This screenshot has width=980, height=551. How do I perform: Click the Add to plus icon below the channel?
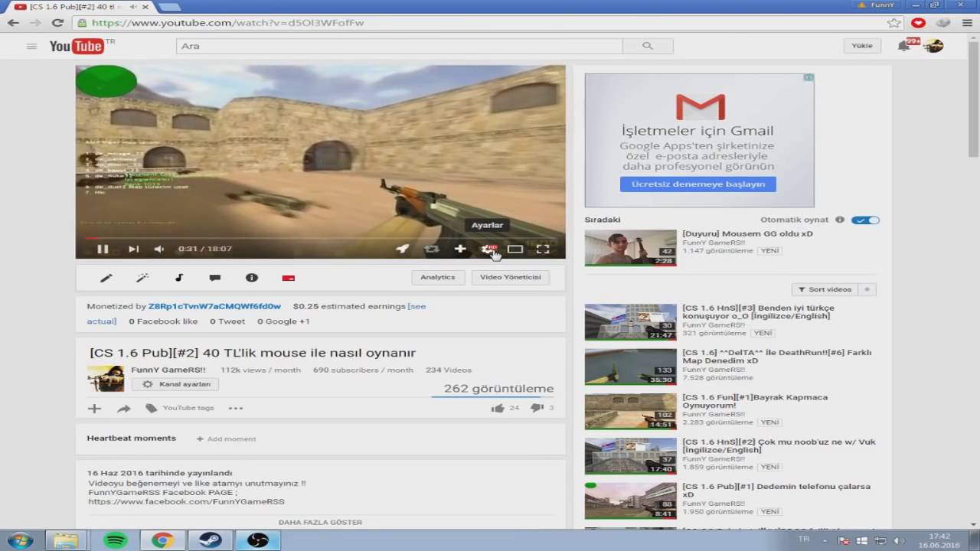(94, 409)
